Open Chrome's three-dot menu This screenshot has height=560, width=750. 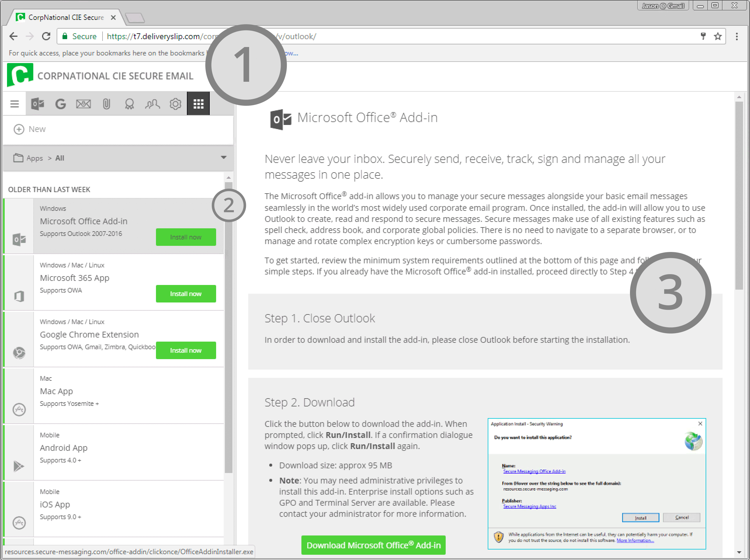737,36
